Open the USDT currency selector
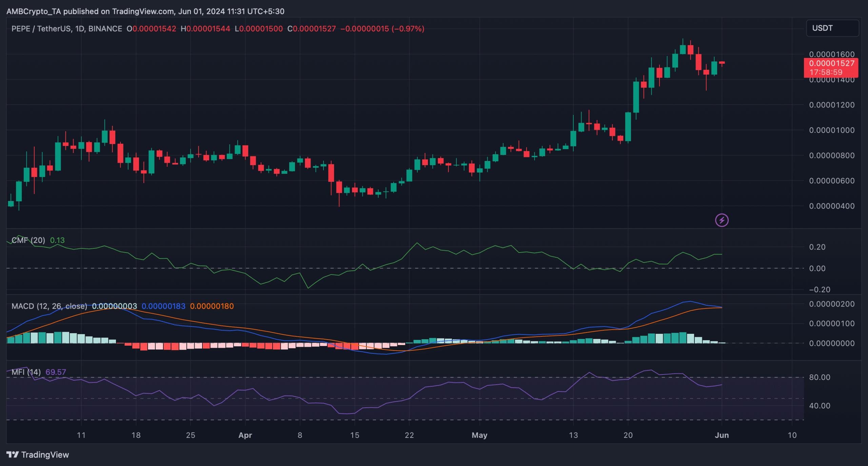The width and height of the screenshot is (868, 466). point(832,28)
